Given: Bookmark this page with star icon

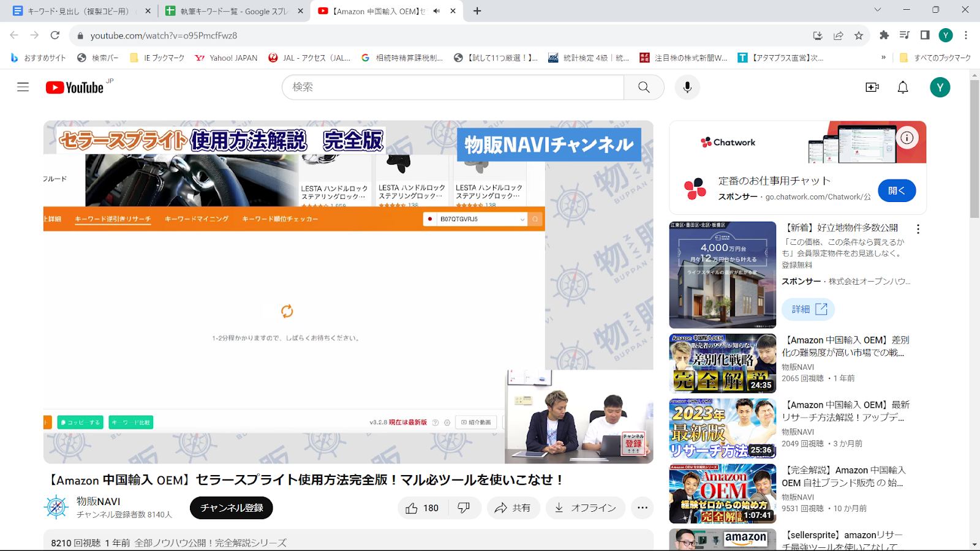Looking at the screenshot, I should (x=859, y=36).
